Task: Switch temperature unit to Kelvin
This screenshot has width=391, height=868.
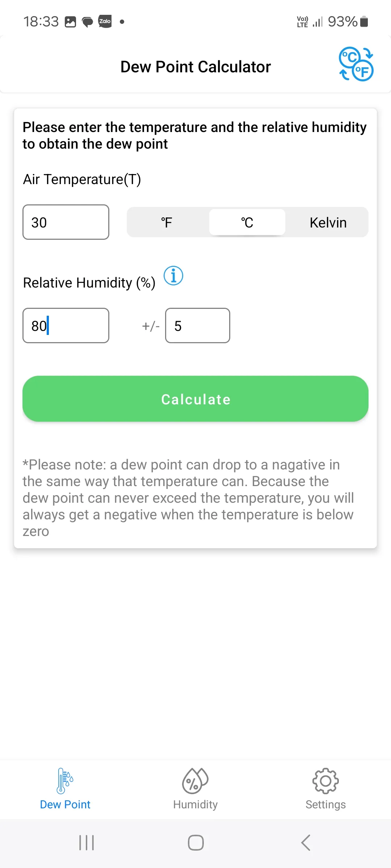Action: (328, 222)
